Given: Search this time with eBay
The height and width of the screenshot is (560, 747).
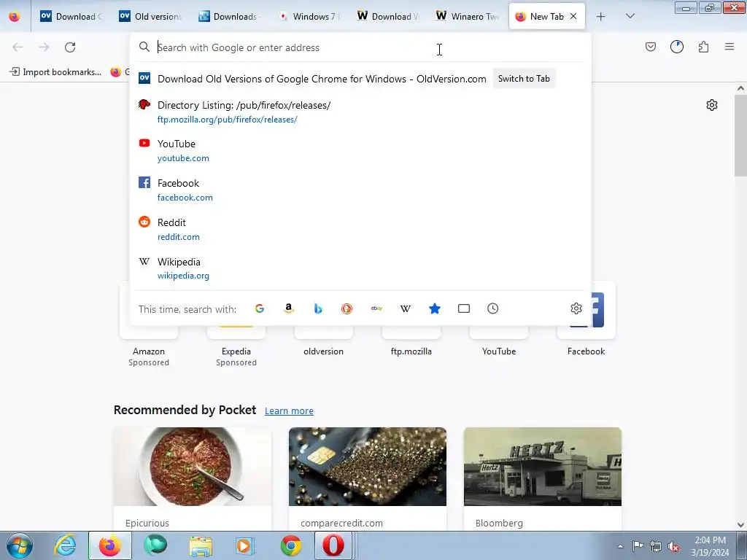Looking at the screenshot, I should [376, 308].
